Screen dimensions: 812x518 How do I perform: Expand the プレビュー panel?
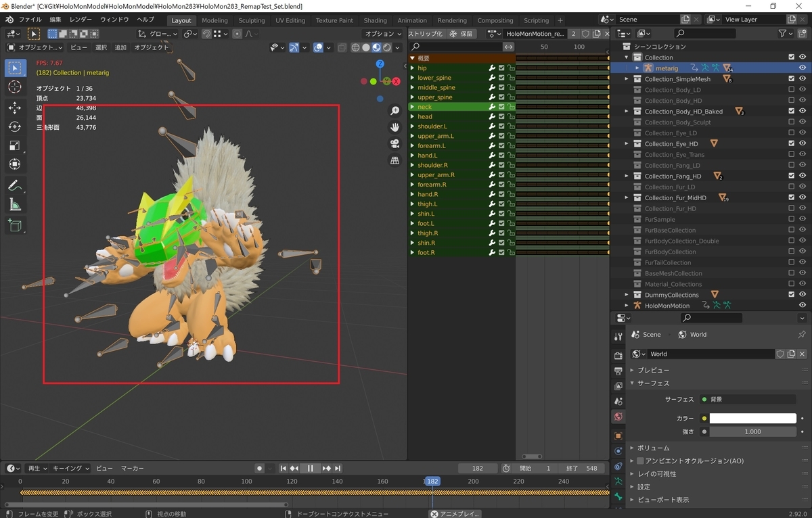654,370
